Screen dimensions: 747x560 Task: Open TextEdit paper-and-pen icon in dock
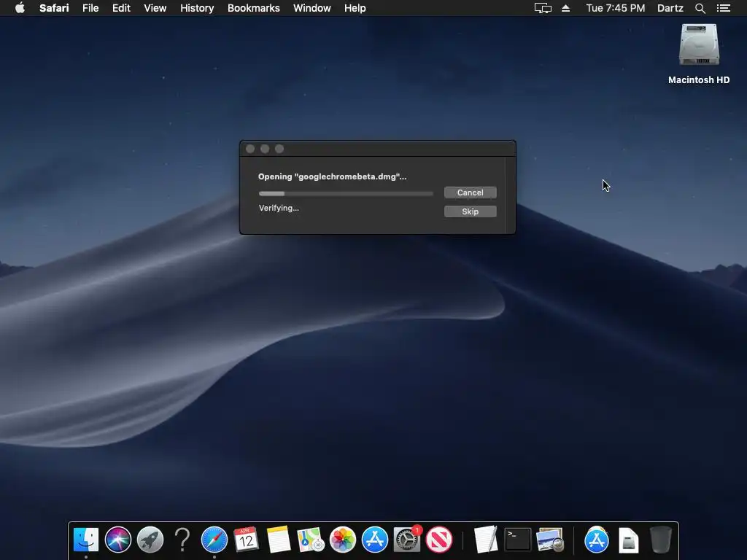coord(485,540)
